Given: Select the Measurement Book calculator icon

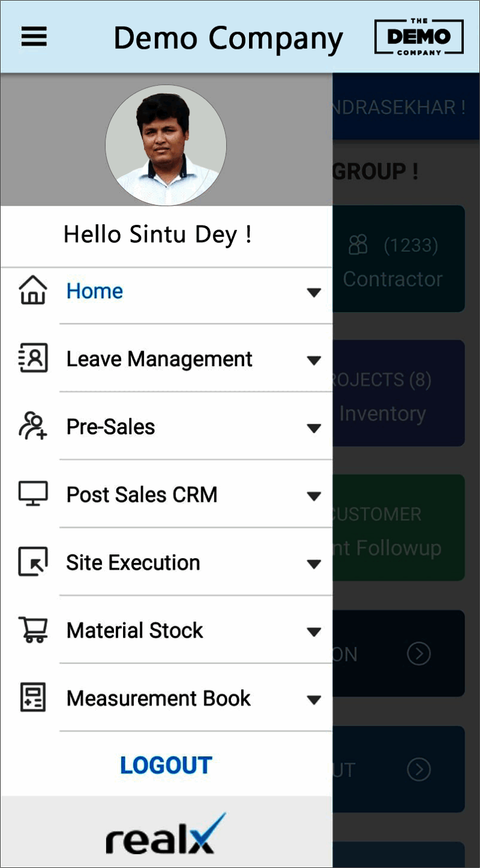Looking at the screenshot, I should coord(33,698).
